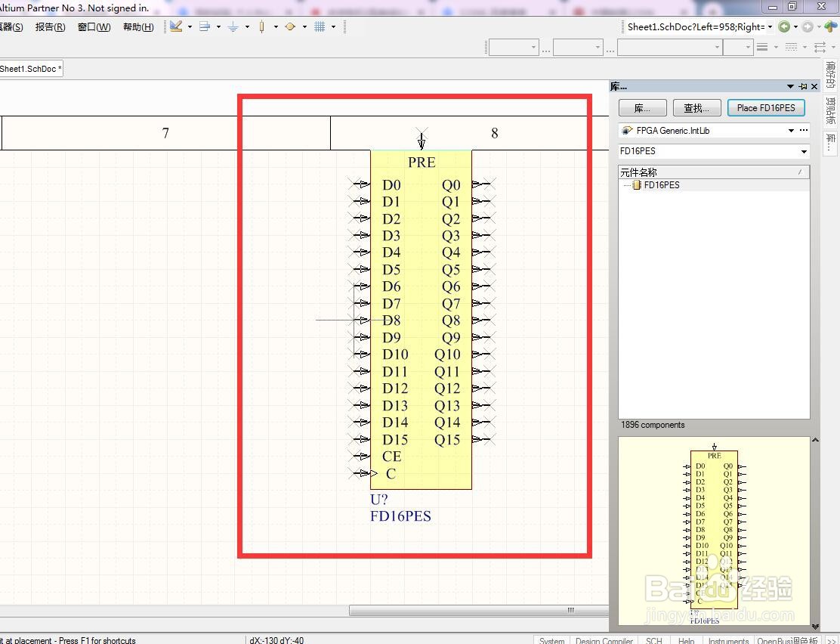This screenshot has width=840, height=644.
Task: Select FD16PES in the component list
Action: coord(661,185)
